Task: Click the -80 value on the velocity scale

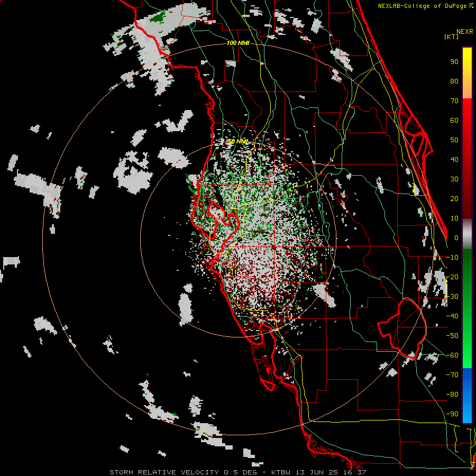Action: [452, 395]
